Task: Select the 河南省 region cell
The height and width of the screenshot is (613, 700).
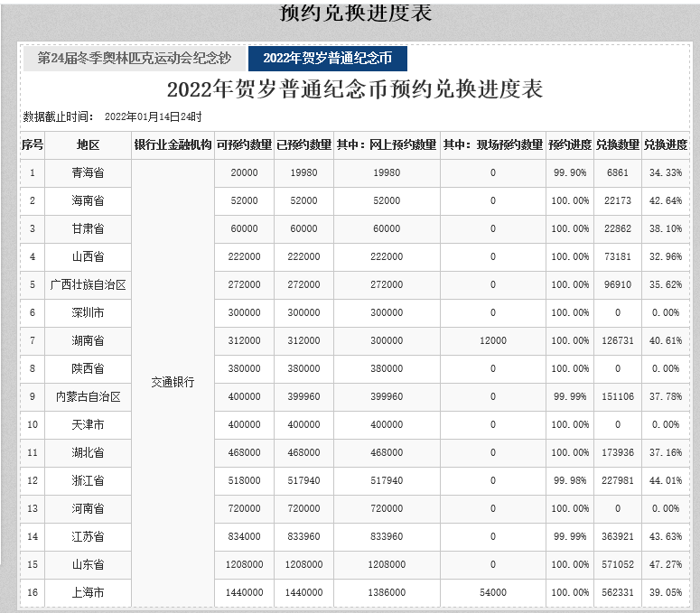Action: click(x=88, y=508)
